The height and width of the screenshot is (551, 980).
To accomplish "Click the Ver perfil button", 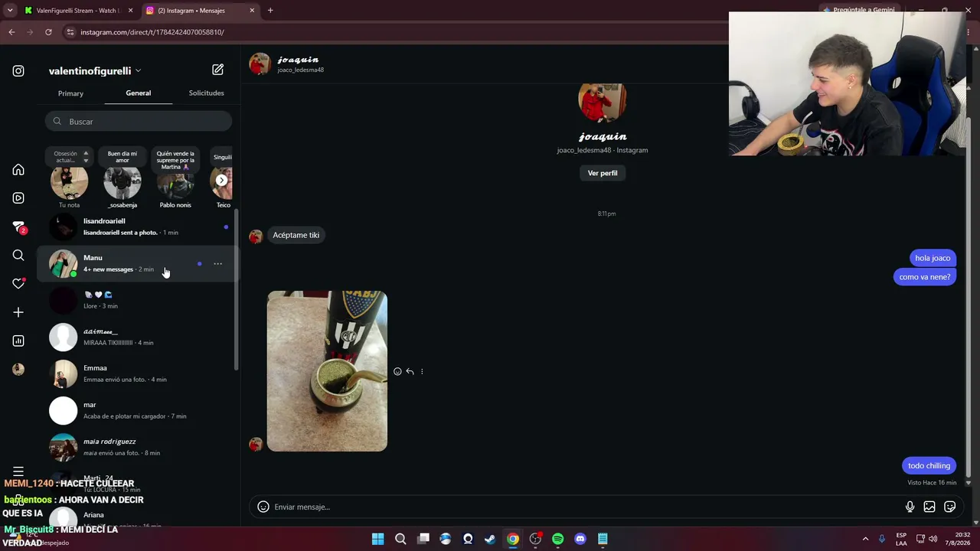I will (603, 174).
